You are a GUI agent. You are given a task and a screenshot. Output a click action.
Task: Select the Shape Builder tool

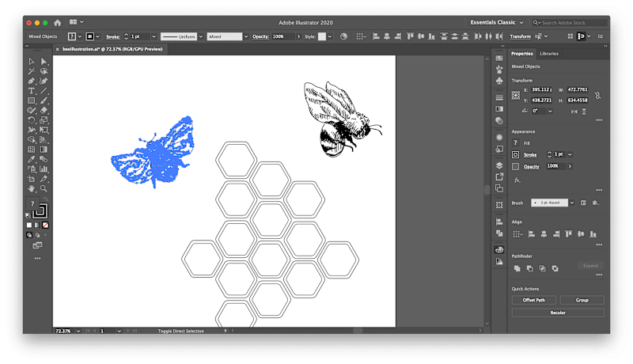[32, 139]
